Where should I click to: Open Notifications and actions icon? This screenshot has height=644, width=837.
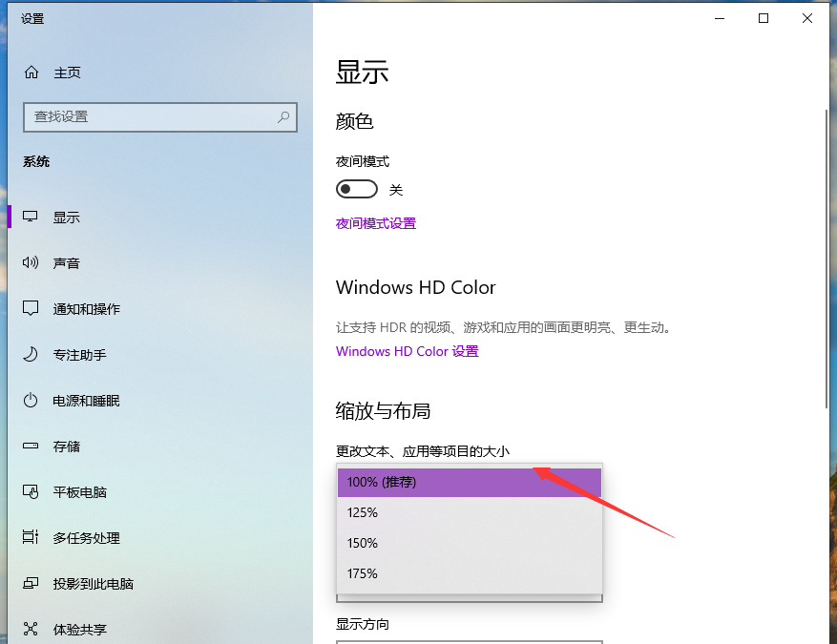click(31, 309)
